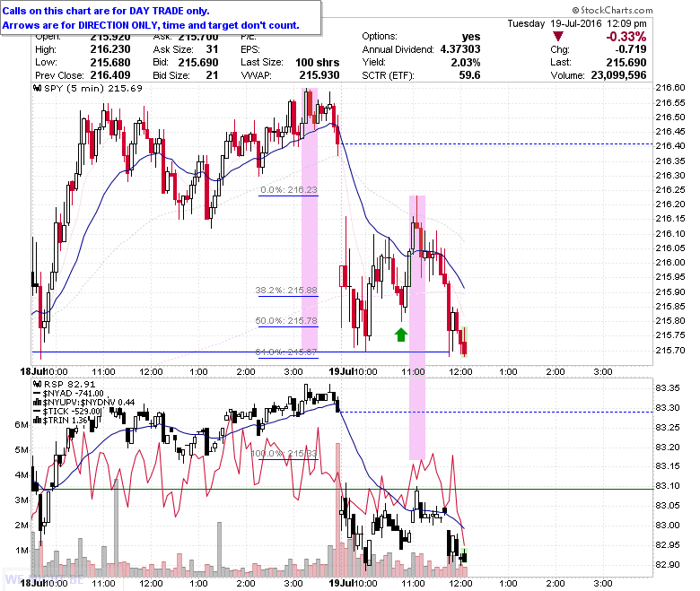This screenshot has height=591, width=700.
Task: Click the SCTR (ETF) value 59.6
Action: 469,75
